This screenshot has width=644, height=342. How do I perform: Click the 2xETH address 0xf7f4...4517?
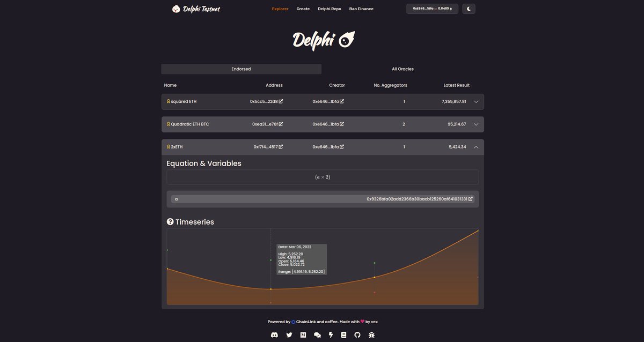[266, 146]
